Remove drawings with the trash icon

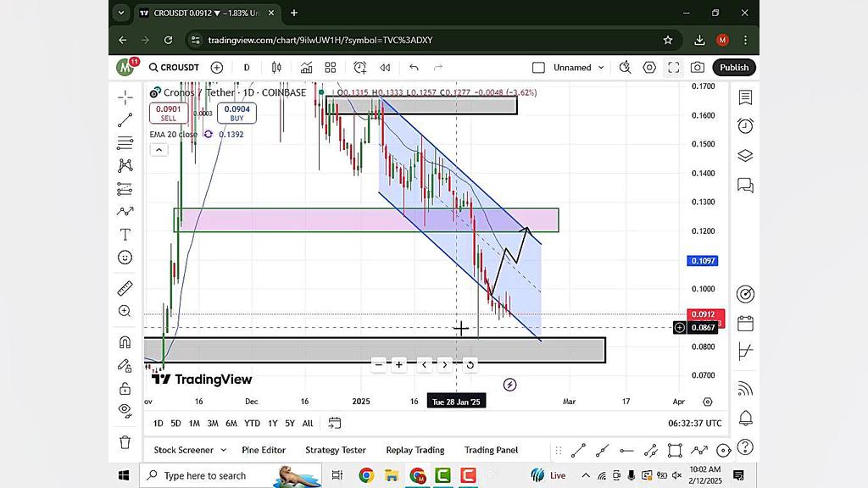[x=125, y=442]
